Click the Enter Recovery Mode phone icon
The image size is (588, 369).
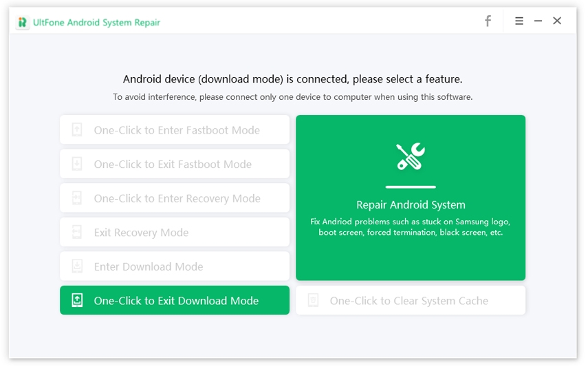[78, 198]
